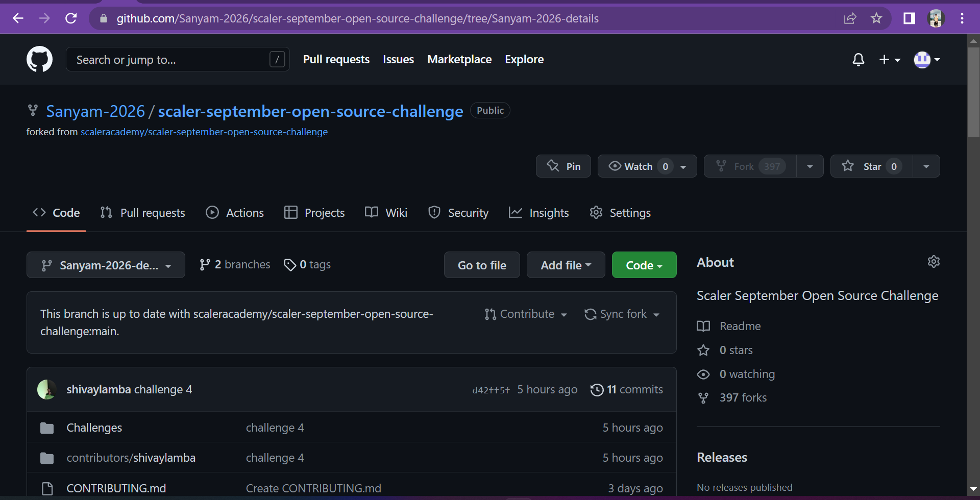The image size is (980, 500).
Task: Browse the repository Wiki
Action: click(385, 213)
